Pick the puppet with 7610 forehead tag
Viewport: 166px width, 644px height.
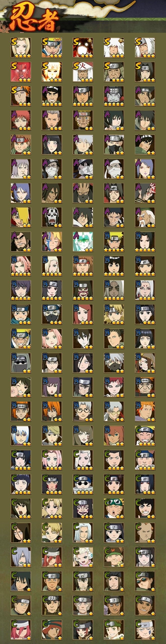click(83, 121)
